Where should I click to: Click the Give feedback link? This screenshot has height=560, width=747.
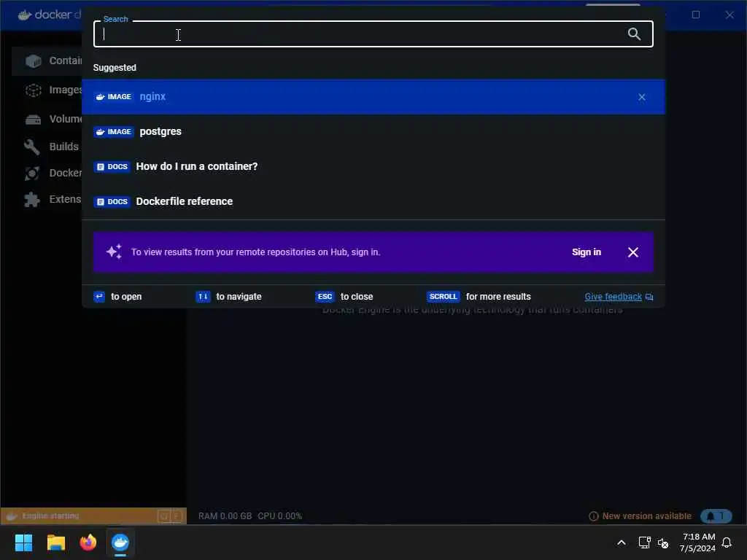[x=613, y=297]
